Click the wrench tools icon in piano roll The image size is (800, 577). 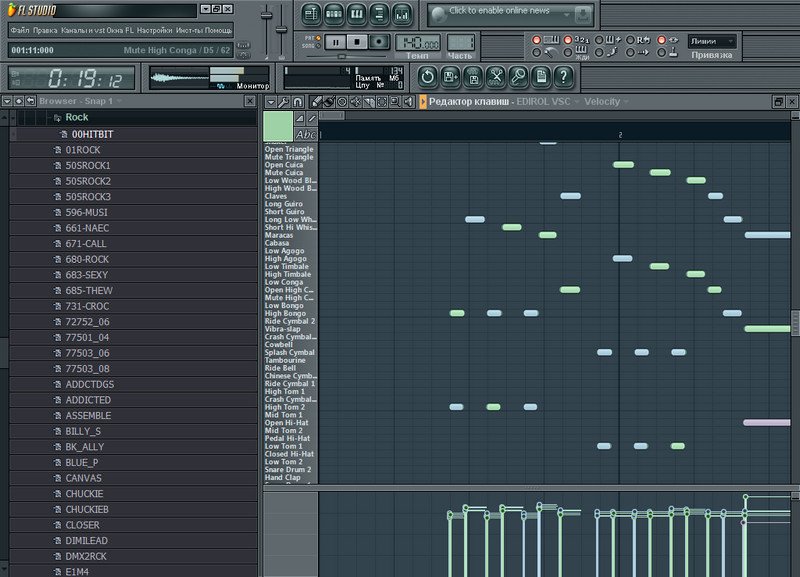tap(284, 102)
